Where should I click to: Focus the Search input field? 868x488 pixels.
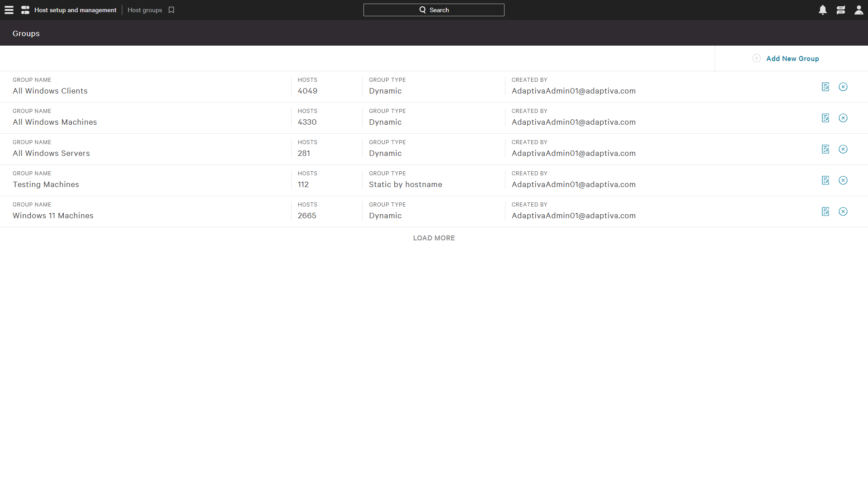[434, 10]
